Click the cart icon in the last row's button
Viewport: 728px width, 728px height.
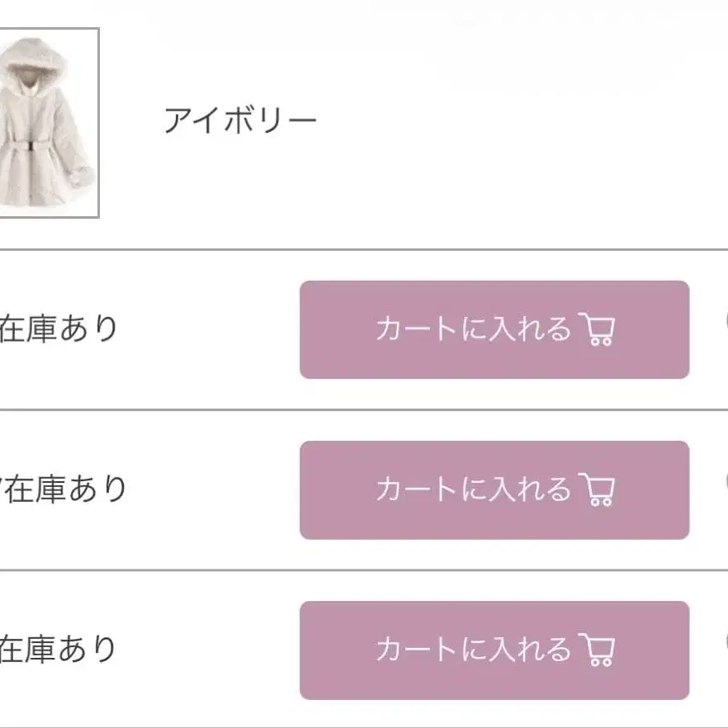[x=598, y=650]
